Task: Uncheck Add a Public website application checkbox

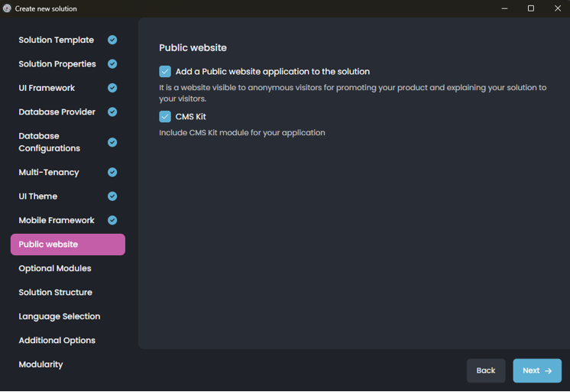Action: [165, 72]
